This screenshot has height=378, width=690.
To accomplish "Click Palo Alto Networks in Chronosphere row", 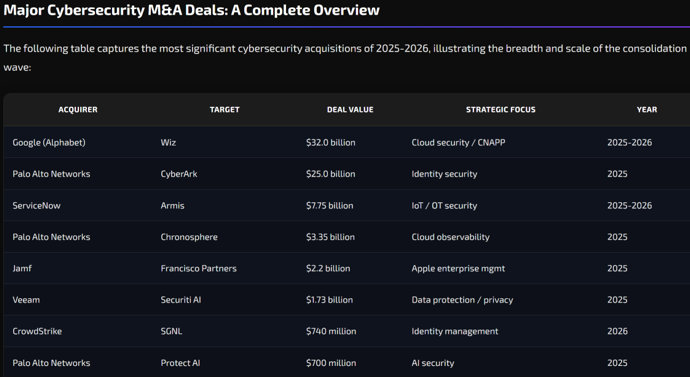I will [x=51, y=237].
